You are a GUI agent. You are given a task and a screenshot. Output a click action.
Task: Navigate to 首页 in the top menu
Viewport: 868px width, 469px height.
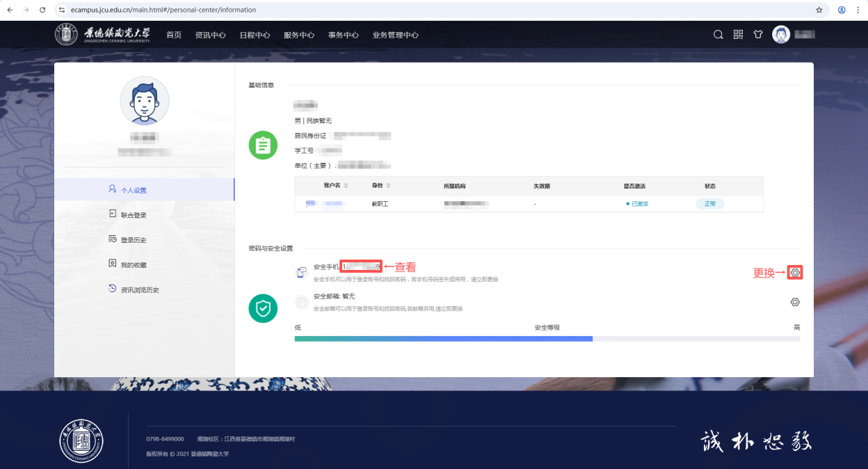(174, 35)
